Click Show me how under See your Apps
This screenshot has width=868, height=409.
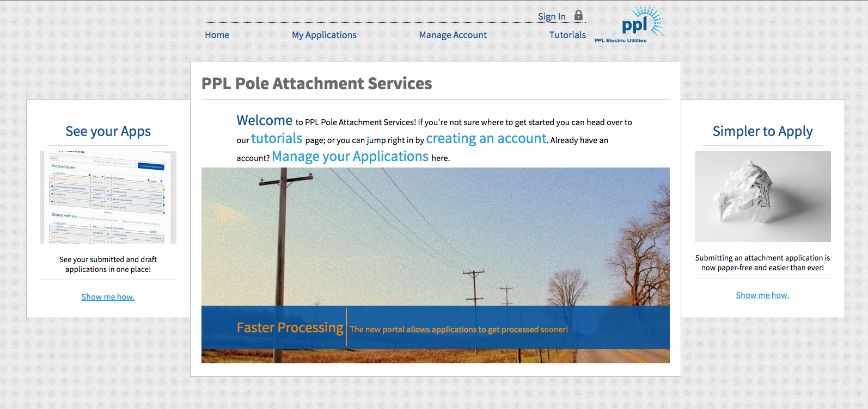tap(108, 297)
